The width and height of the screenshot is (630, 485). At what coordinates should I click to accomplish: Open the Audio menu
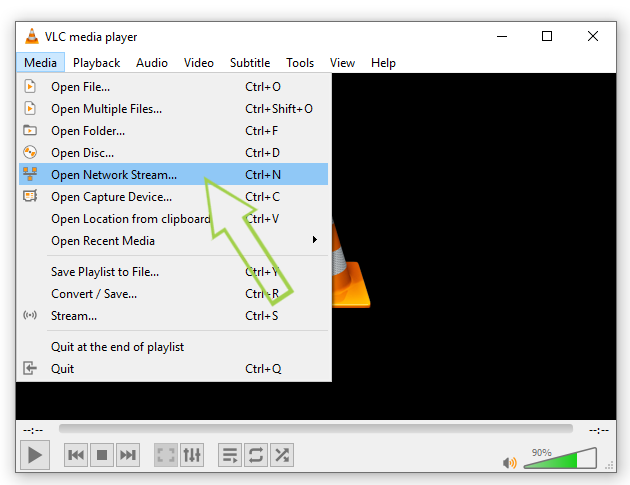151,63
